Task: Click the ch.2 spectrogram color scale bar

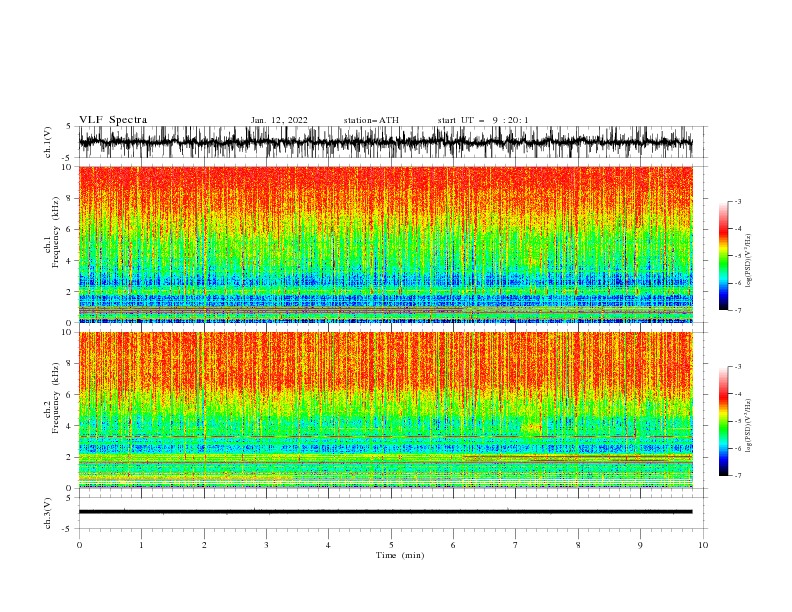Action: tap(723, 421)
